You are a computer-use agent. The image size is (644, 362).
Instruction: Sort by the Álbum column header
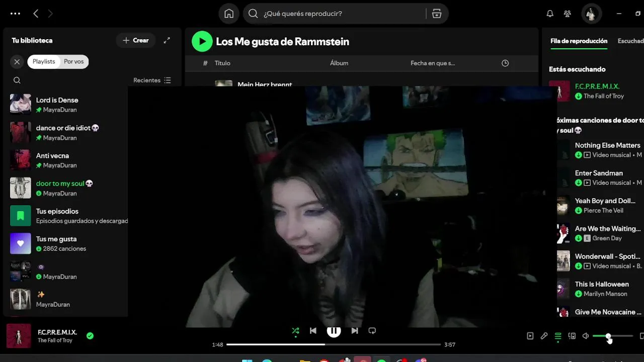pyautogui.click(x=339, y=63)
